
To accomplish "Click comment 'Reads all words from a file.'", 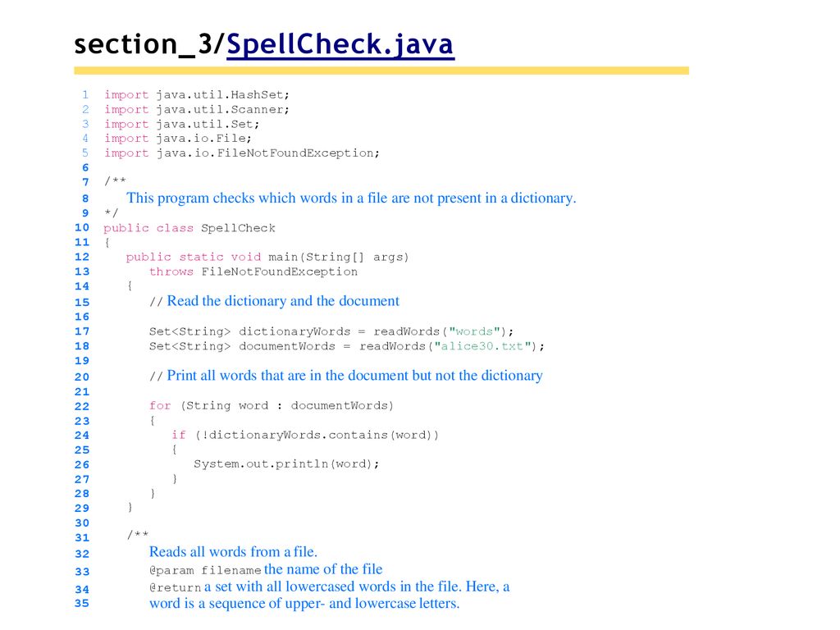I will coord(233,552).
